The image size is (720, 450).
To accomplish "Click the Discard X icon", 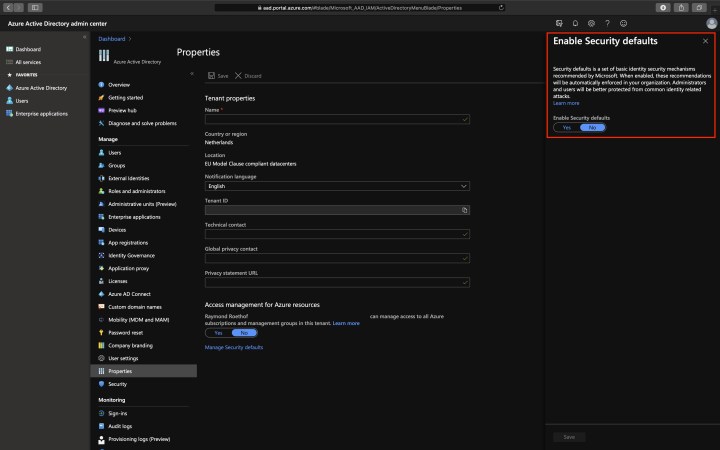I will pyautogui.click(x=238, y=76).
